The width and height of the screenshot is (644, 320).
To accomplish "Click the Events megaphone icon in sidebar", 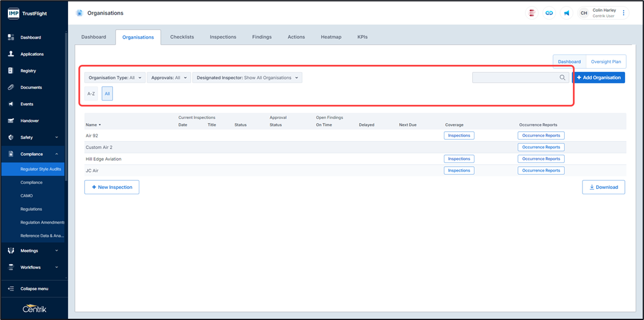I will (x=11, y=104).
